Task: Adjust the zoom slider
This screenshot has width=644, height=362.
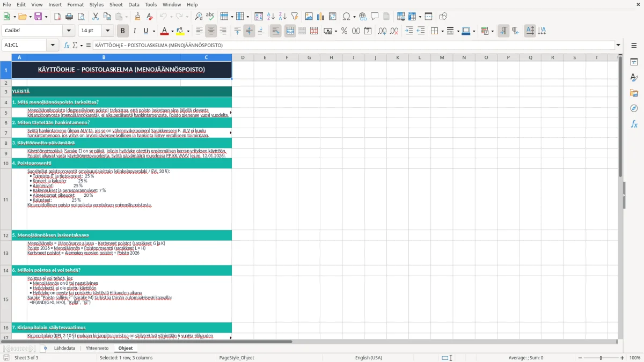Action: (x=601, y=358)
